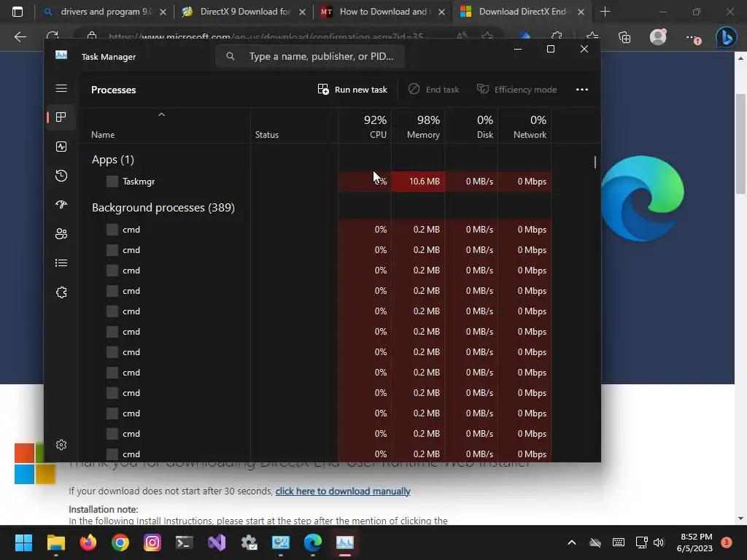This screenshot has height=560, width=747.
Task: Open the Users page icon in sidebar
Action: [61, 234]
